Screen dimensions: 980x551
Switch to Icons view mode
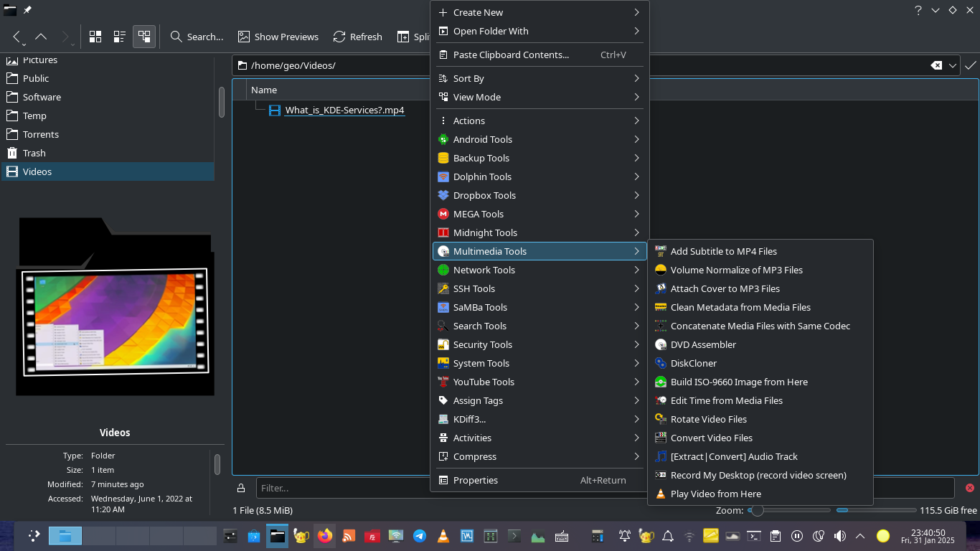95,37
